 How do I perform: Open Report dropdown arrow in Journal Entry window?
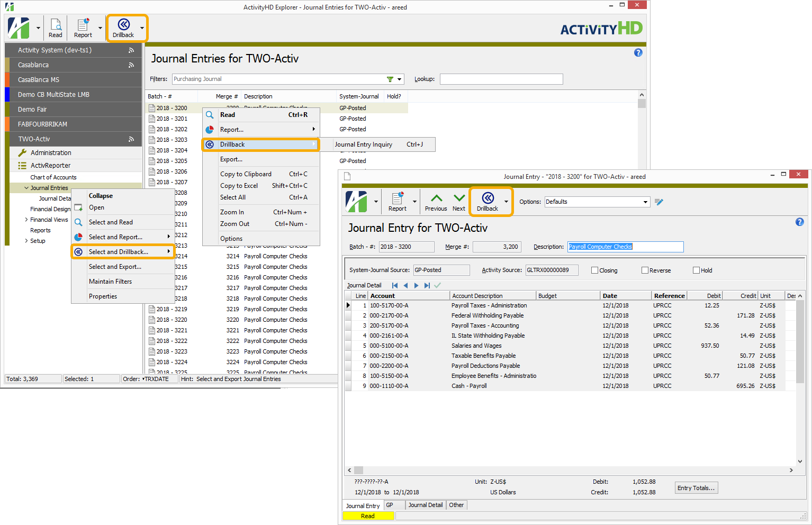(414, 202)
